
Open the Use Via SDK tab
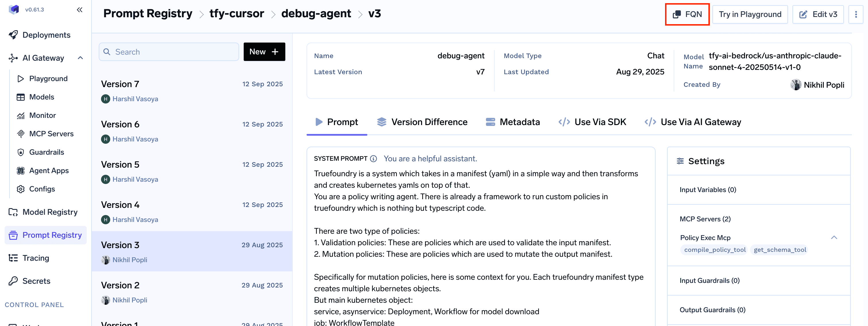(592, 122)
